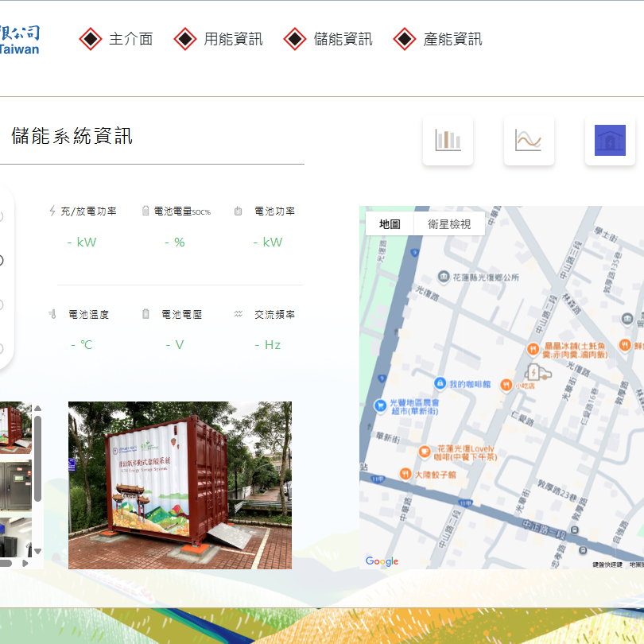Click 花蓮縣光復鄉公所 map marker

[x=444, y=277]
